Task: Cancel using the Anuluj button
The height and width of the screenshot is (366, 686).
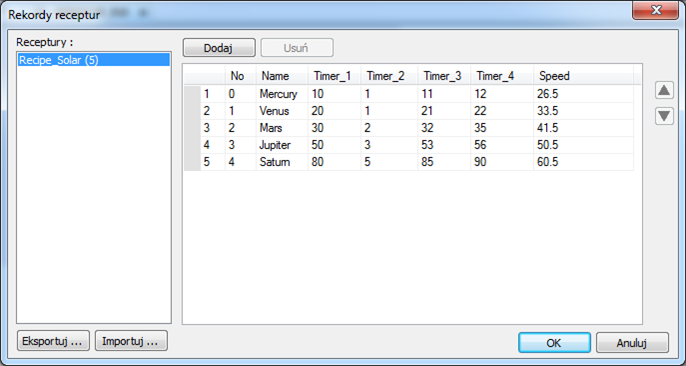Action: tap(632, 343)
